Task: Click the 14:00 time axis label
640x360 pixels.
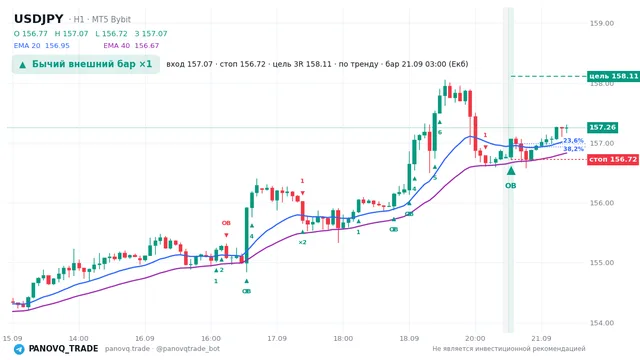Action: click(78, 338)
